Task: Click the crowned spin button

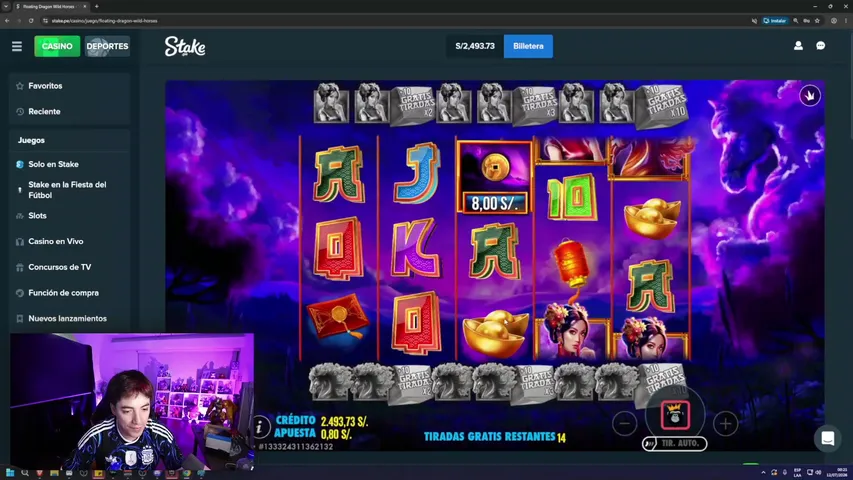Action: click(x=675, y=415)
